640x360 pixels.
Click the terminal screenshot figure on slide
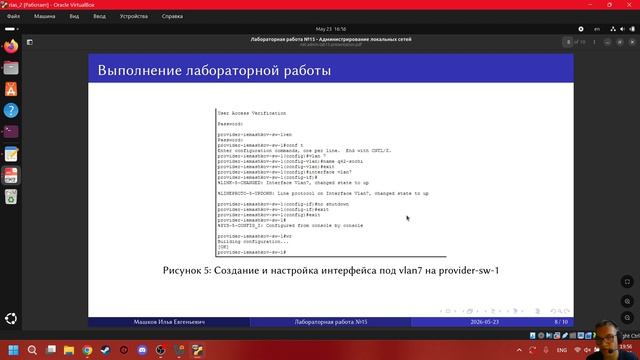[331, 182]
